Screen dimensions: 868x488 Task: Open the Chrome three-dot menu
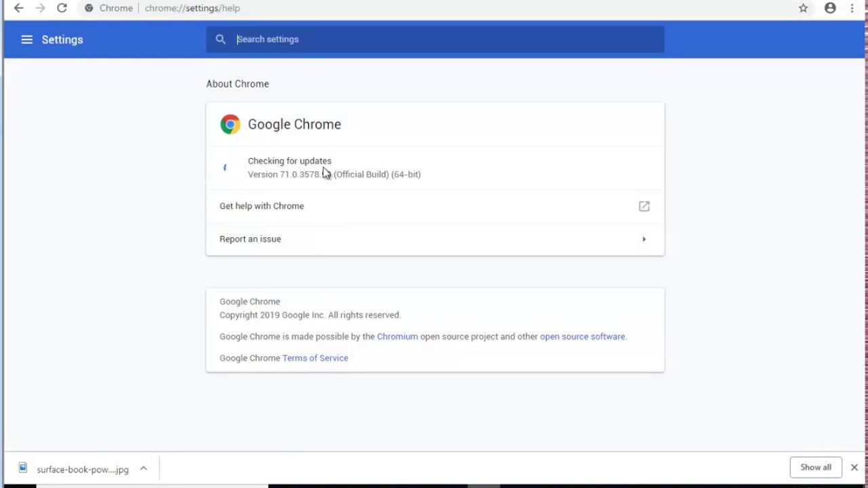tap(852, 8)
